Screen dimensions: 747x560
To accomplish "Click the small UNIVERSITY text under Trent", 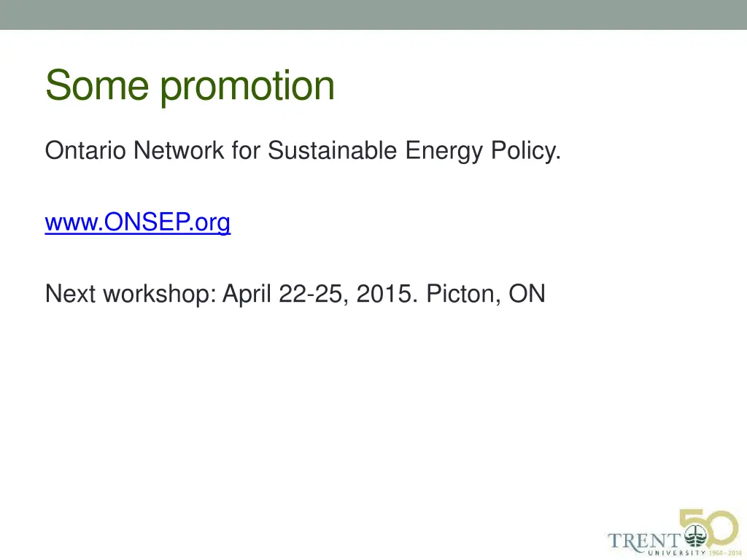I will pyautogui.click(x=677, y=553).
